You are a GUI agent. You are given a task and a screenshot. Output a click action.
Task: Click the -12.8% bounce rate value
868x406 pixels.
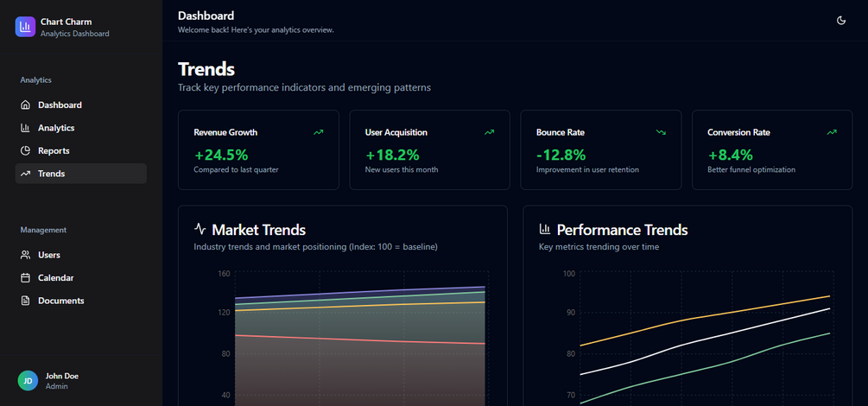(561, 155)
